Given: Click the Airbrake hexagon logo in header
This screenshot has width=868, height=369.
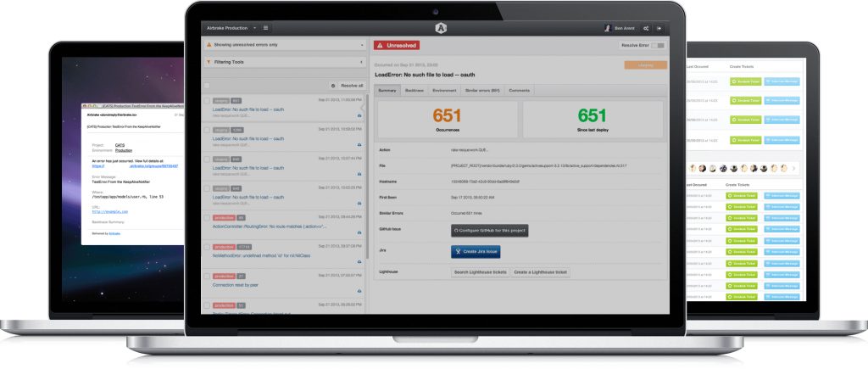Looking at the screenshot, I should click(x=441, y=28).
